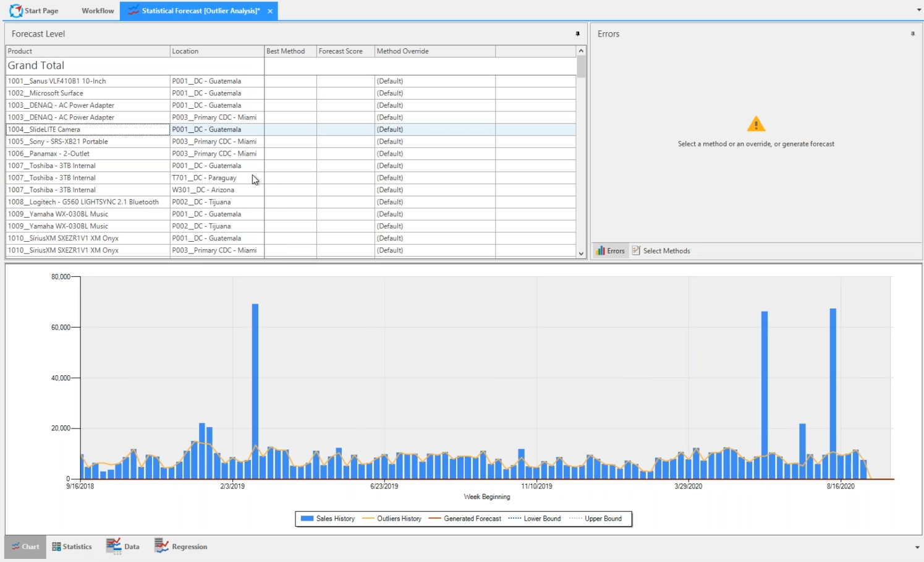Toggle Outliers History legend entry
Viewport: 924px width, 562px height.
[x=392, y=519]
